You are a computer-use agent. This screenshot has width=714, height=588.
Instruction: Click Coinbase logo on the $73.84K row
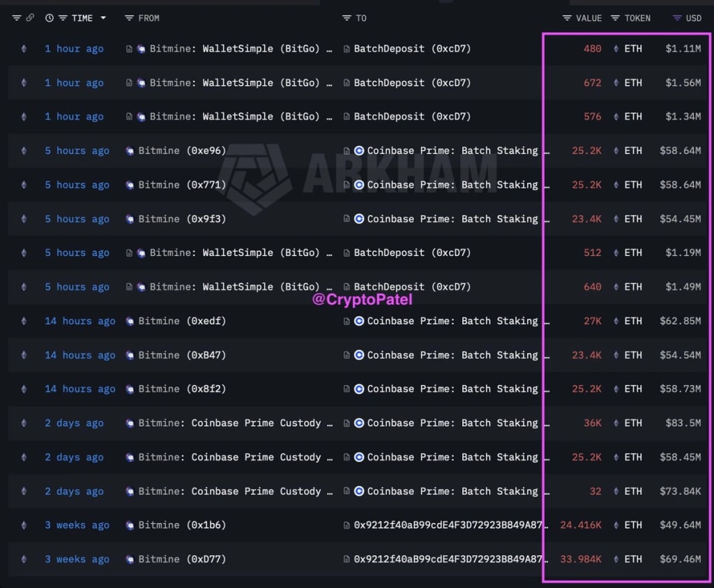(359, 492)
